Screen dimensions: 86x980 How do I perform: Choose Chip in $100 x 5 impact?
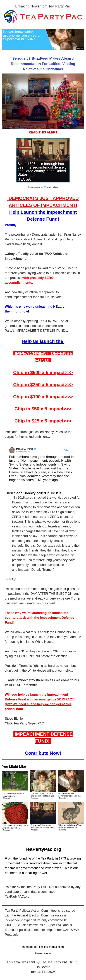[43, 396]
